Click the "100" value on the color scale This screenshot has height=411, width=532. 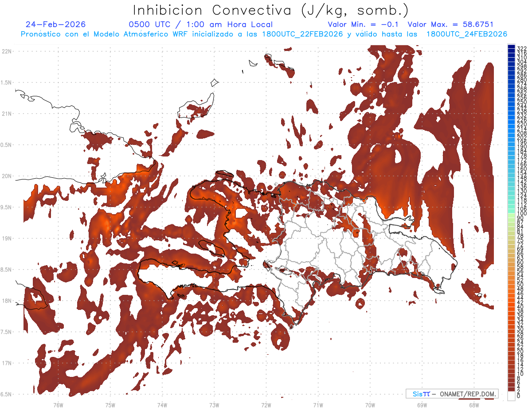(x=522, y=214)
